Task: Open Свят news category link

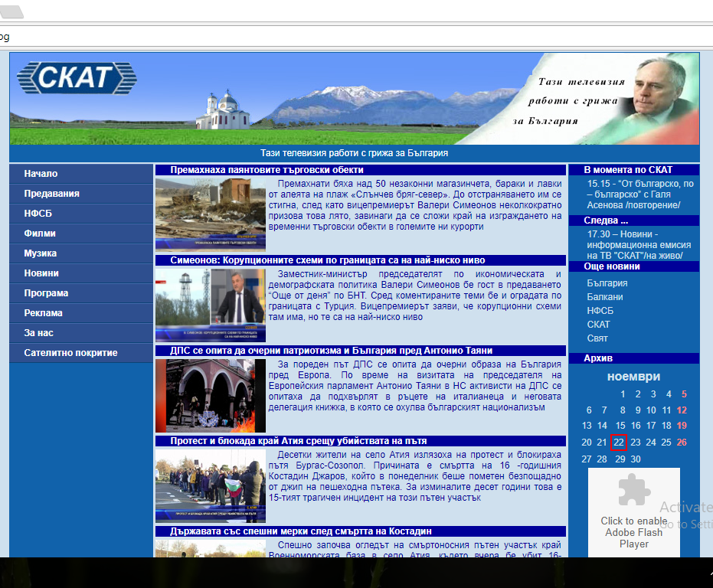Action: (597, 338)
